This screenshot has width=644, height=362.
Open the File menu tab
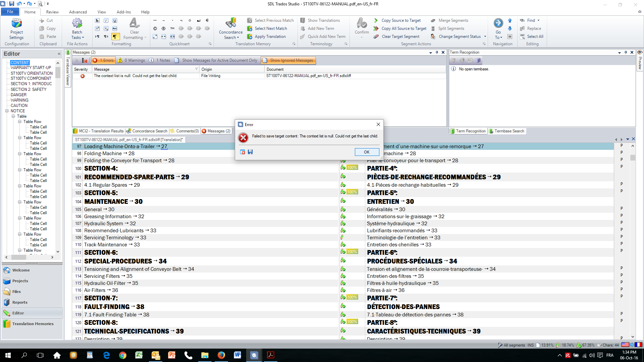pos(10,12)
